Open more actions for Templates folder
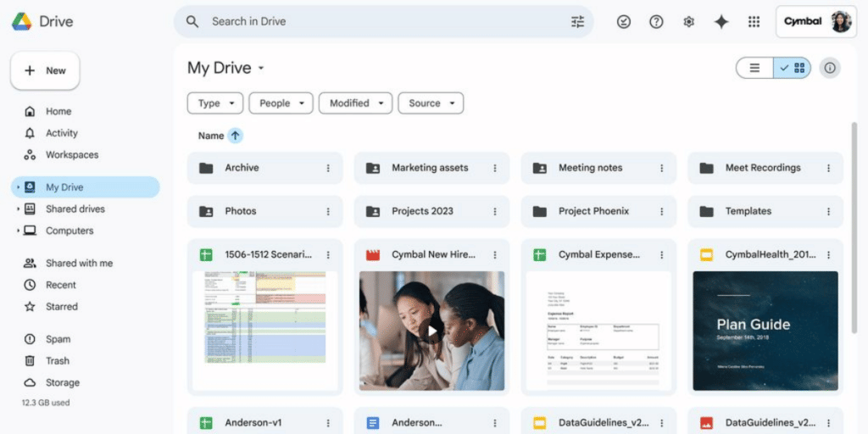This screenshot has width=868, height=434. pos(829,211)
